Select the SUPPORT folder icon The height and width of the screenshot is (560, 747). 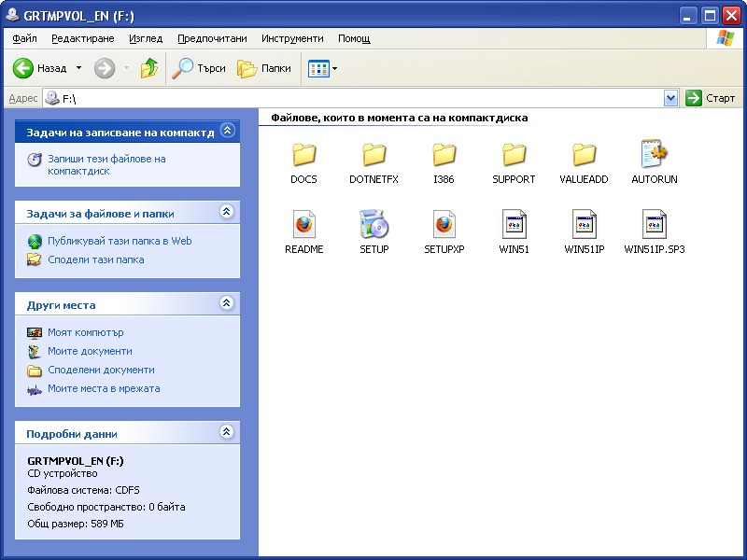514,154
